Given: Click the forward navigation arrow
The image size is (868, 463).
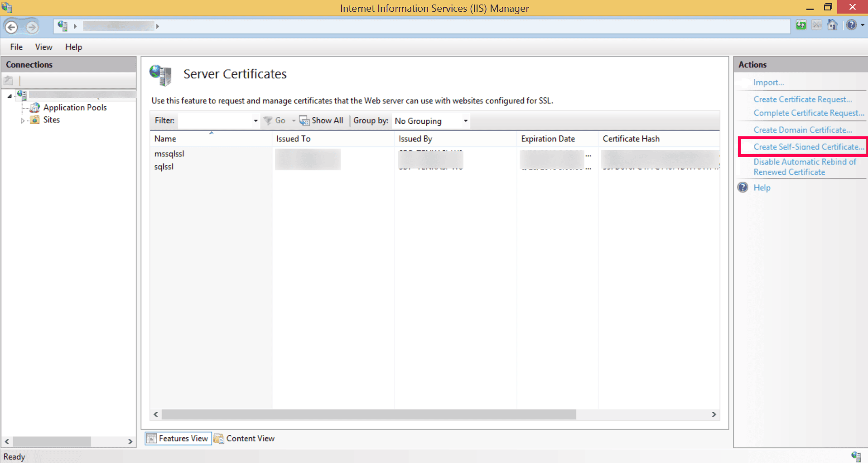Looking at the screenshot, I should pos(32,26).
